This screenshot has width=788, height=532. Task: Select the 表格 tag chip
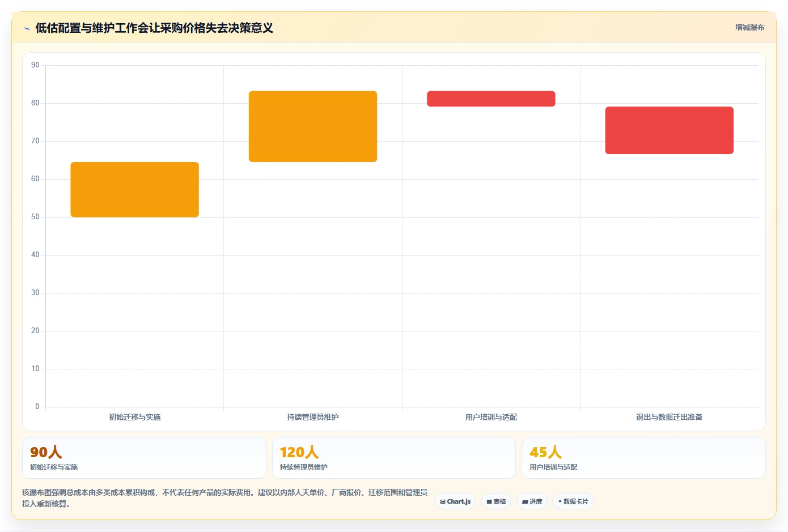[496, 501]
